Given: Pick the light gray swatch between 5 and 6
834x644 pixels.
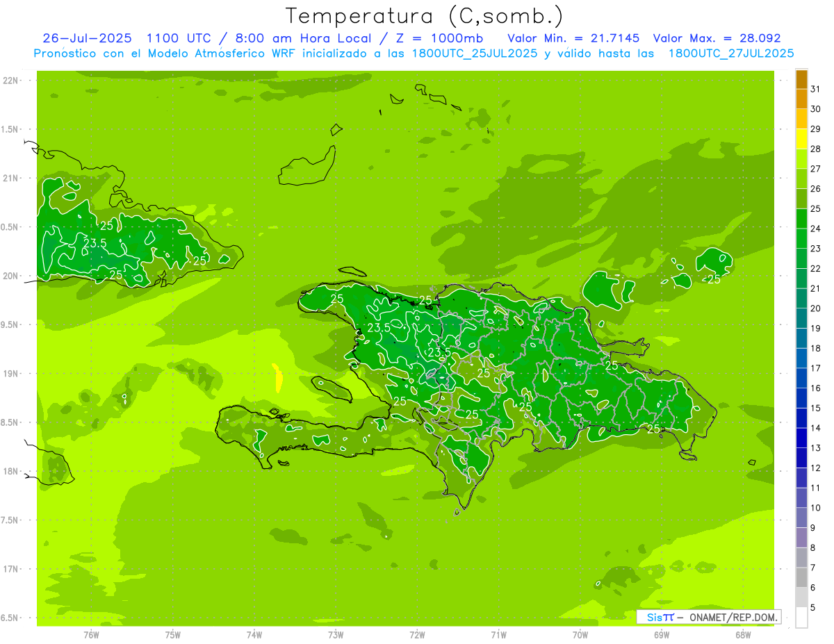Looking at the screenshot, I should pos(801,598).
